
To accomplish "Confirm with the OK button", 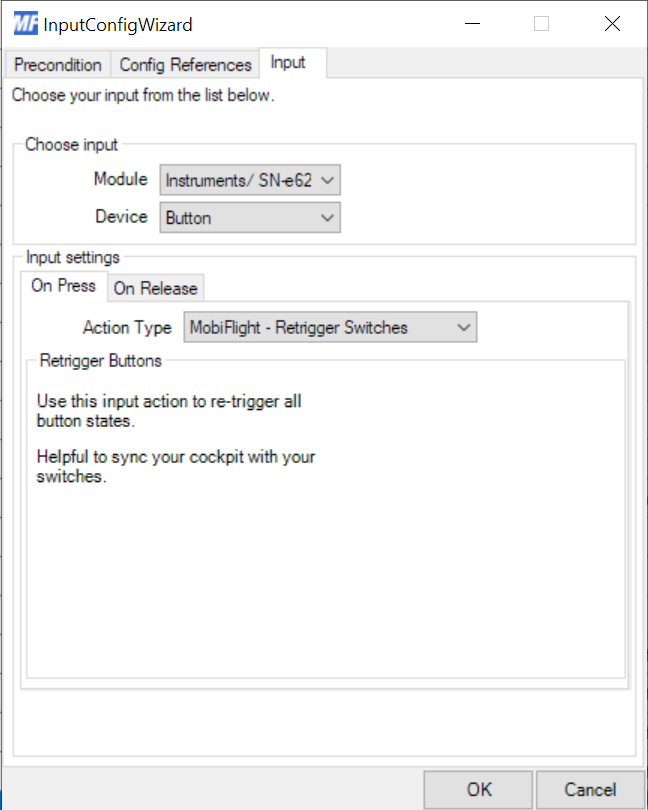I will click(x=479, y=789).
